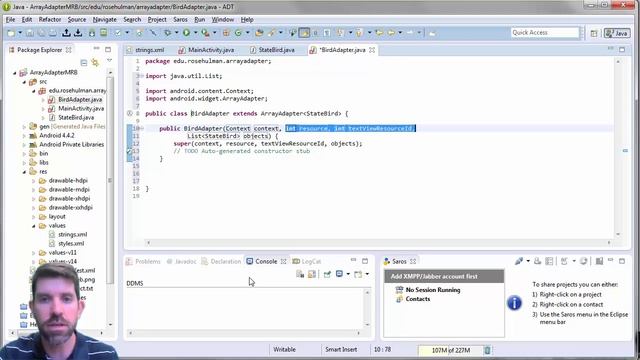Click the New file toolbar icon
Image resolution: width=640 pixels, height=360 pixels.
click(x=11, y=33)
